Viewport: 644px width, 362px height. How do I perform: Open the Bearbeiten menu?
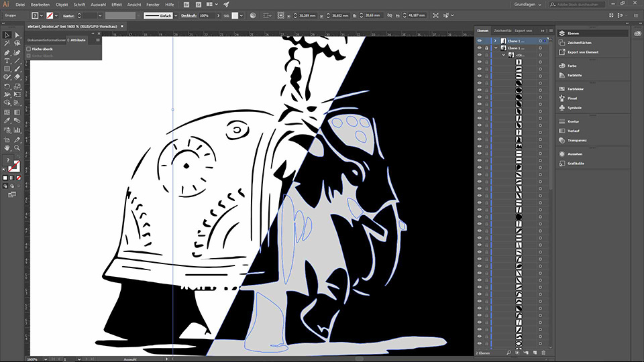coord(40,5)
